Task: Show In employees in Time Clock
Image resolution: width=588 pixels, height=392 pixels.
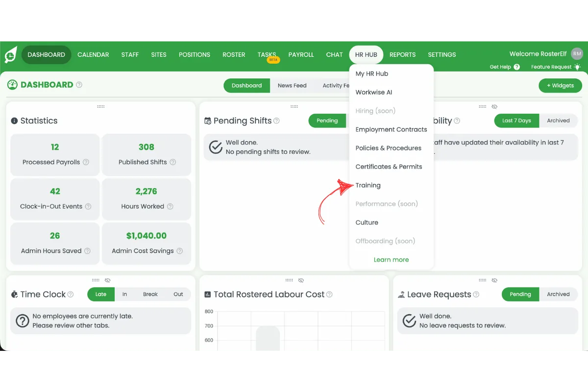Action: tap(124, 294)
